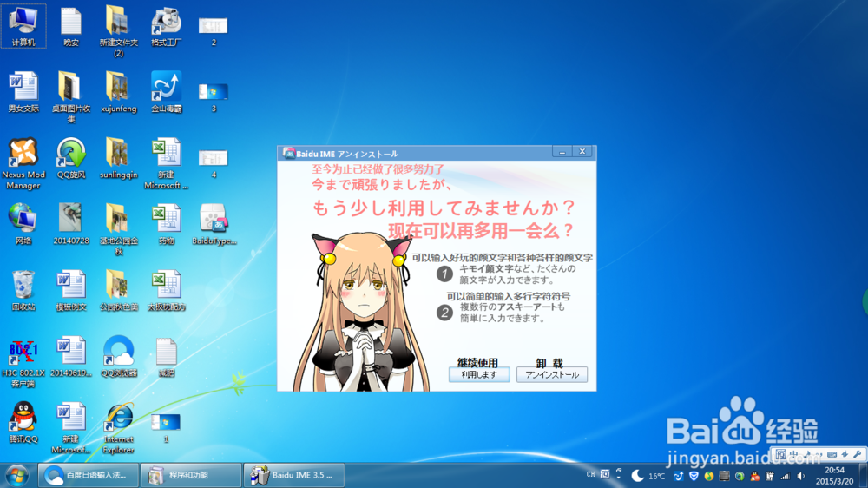Launch 格式工厂 from the desktop
Viewport: 868px width, 488px height.
click(166, 26)
